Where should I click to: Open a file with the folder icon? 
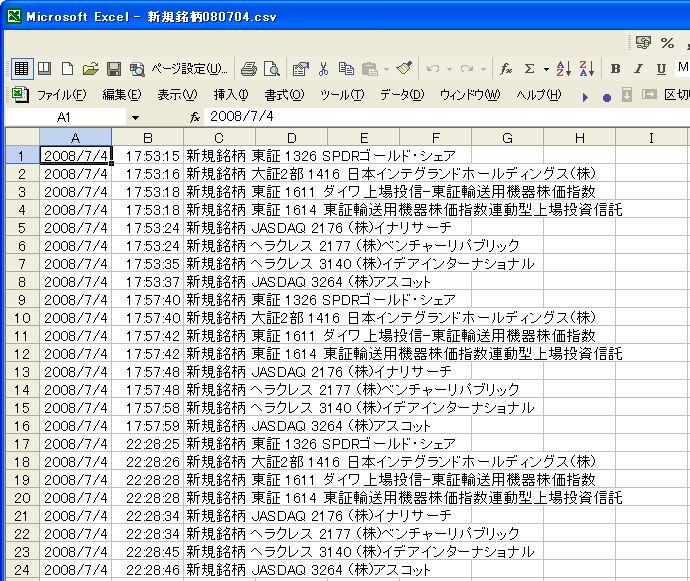[91, 69]
